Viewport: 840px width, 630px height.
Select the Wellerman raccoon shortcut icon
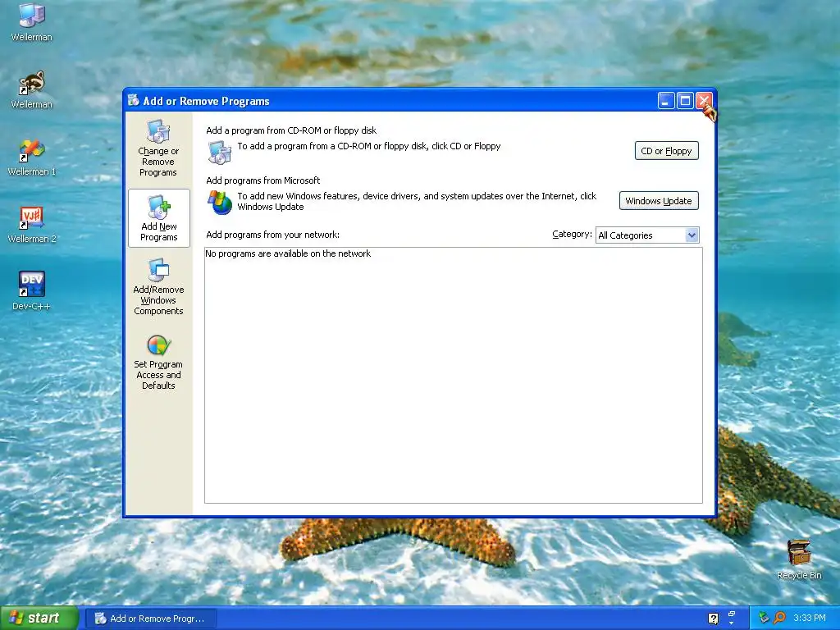pos(32,90)
